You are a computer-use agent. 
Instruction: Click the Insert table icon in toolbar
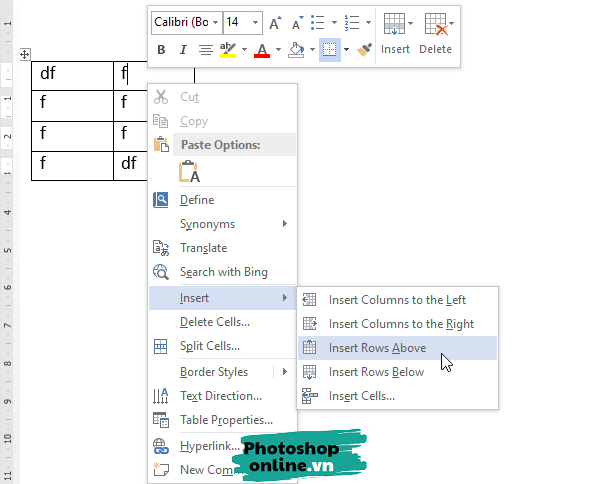(x=395, y=32)
